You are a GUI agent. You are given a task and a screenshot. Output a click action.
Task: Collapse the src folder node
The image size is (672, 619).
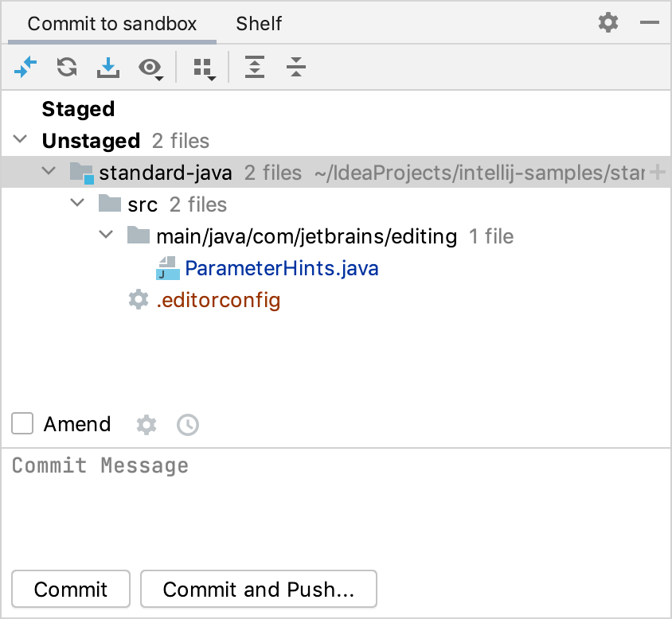click(77, 203)
